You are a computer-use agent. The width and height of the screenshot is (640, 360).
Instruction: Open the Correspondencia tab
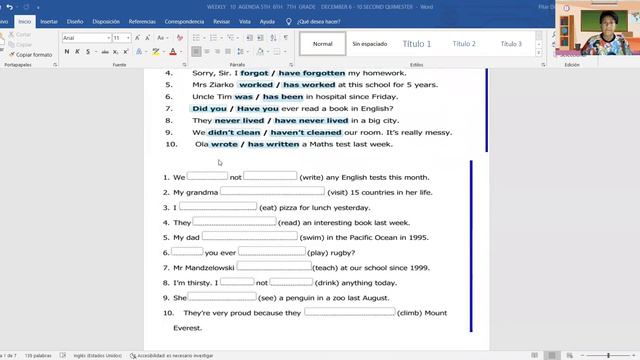tap(184, 22)
